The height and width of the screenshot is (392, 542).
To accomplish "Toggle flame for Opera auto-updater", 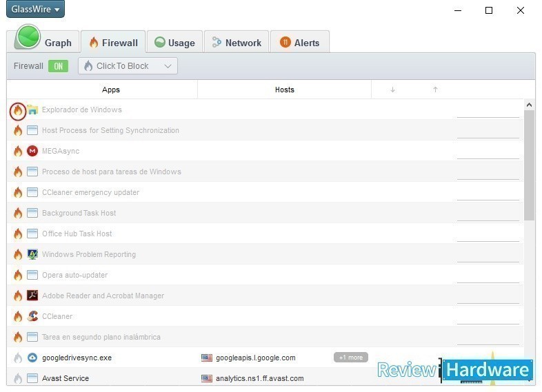I will click(18, 276).
